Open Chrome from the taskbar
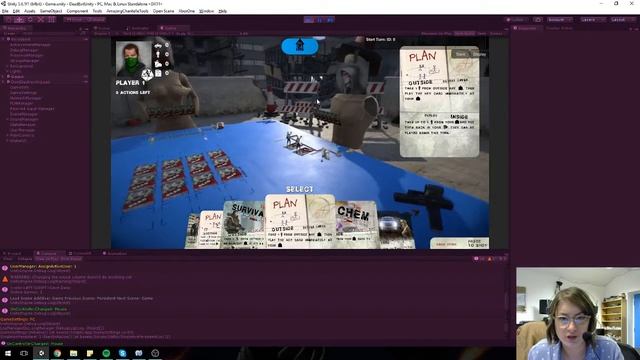This screenshot has height=360, width=640. click(57, 353)
